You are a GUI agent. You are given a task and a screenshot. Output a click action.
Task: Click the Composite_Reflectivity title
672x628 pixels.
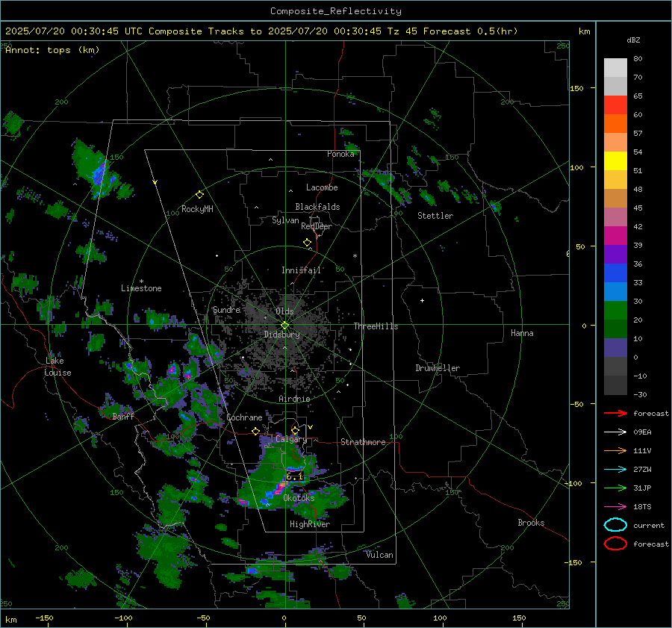(335, 11)
